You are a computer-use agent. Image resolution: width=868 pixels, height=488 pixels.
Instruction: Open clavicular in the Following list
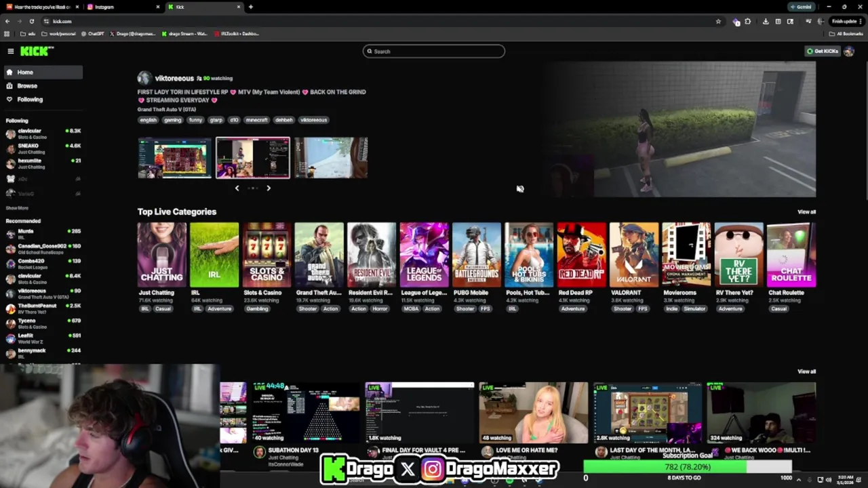[43, 134]
